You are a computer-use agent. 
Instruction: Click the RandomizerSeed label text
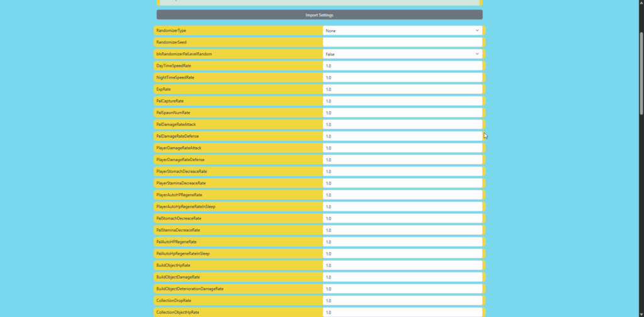[x=171, y=42]
